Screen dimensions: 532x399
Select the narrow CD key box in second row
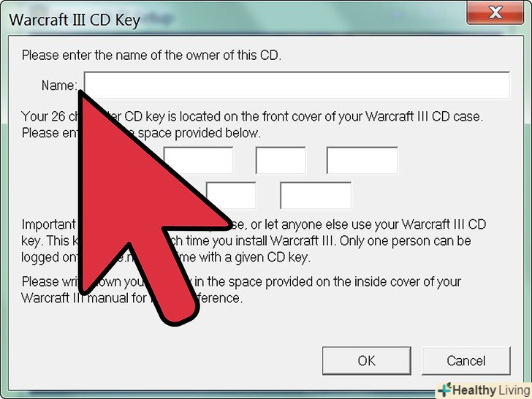(231, 195)
